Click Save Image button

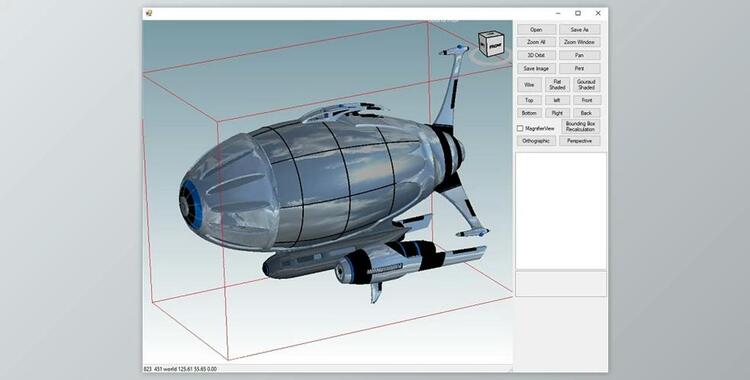pos(536,68)
